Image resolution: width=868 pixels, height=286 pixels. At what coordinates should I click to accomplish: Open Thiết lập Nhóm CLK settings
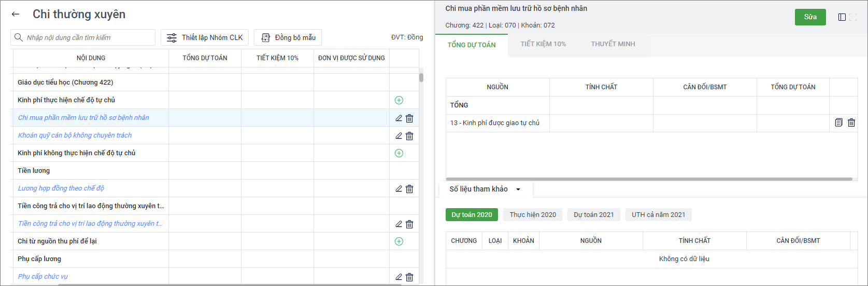point(205,37)
